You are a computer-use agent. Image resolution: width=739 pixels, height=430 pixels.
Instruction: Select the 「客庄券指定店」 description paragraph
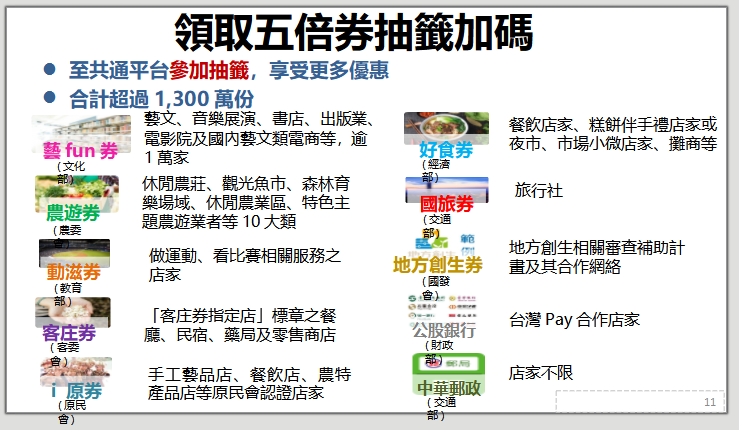242,325
